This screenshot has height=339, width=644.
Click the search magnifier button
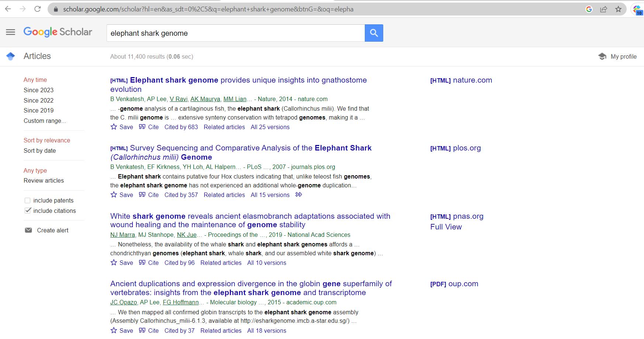374,33
